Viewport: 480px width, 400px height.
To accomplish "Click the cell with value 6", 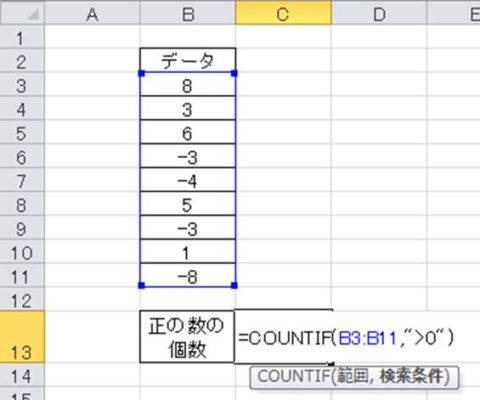I will [x=188, y=133].
